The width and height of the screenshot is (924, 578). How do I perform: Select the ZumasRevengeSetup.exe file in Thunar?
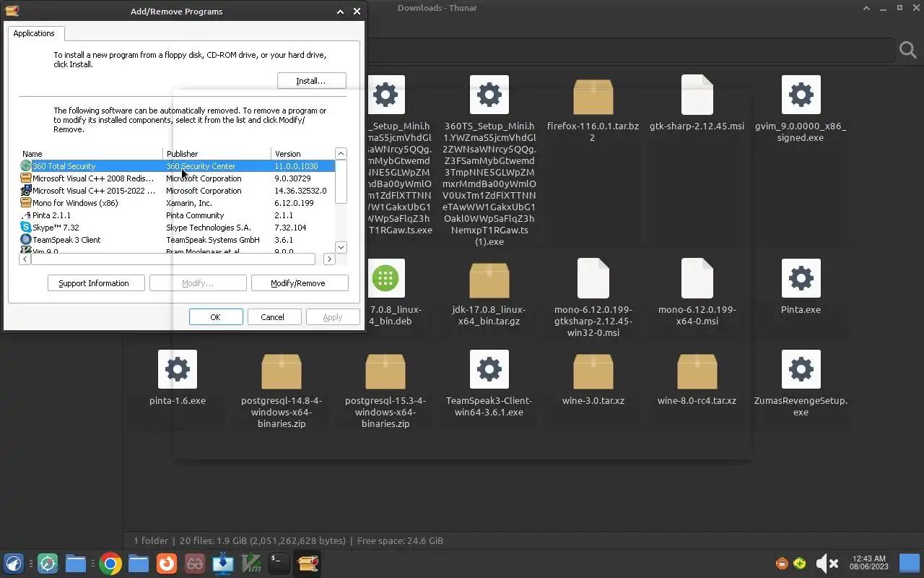coord(801,369)
